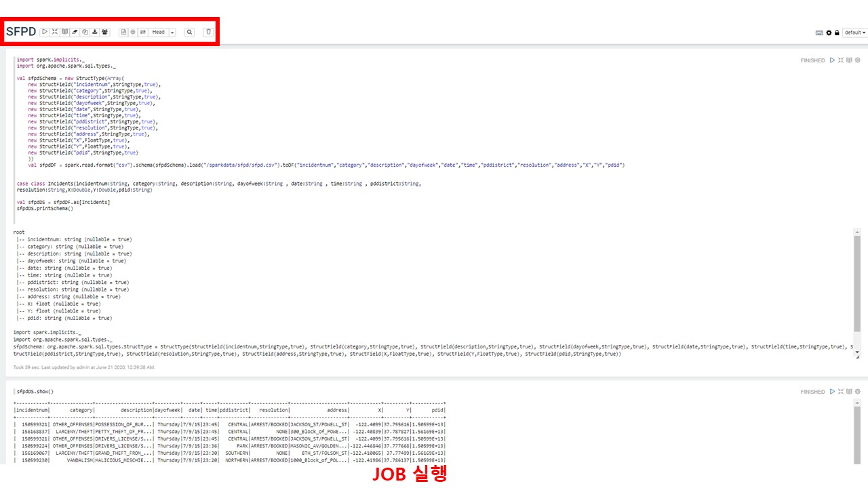
Task: Click the 'import spark.implicits._' code line
Action: (x=51, y=60)
